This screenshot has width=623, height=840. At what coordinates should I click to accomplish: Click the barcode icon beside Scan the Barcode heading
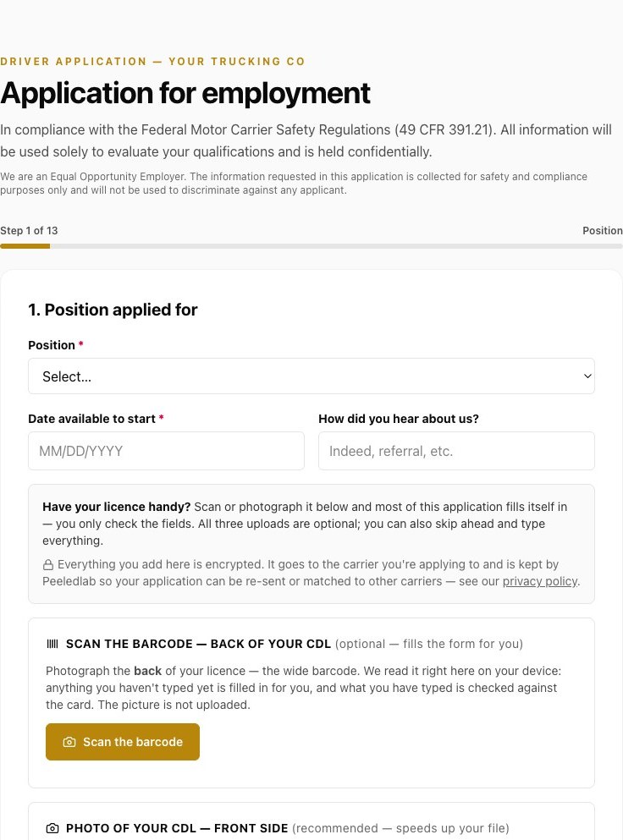pyautogui.click(x=52, y=644)
